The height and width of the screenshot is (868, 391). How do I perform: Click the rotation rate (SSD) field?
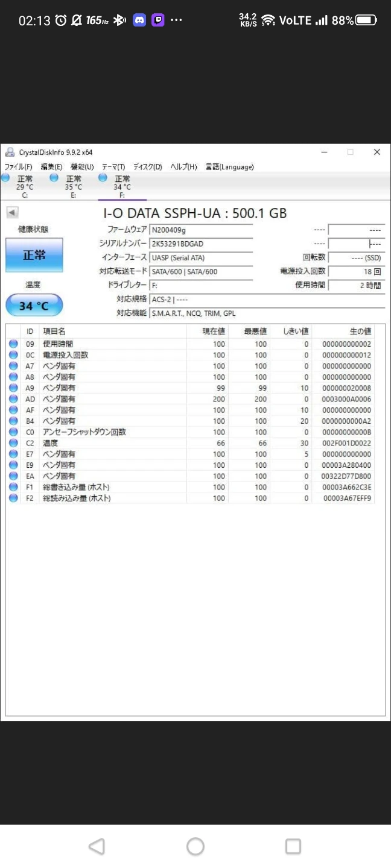pyautogui.click(x=356, y=257)
